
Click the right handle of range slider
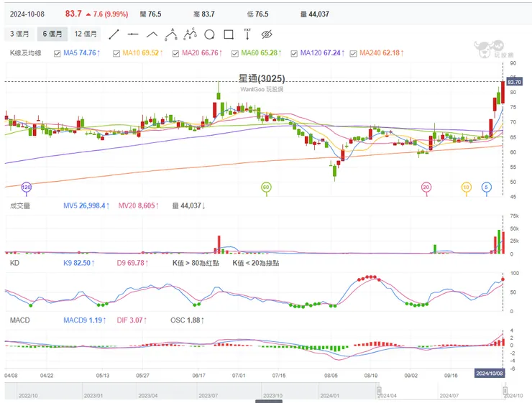point(505,391)
